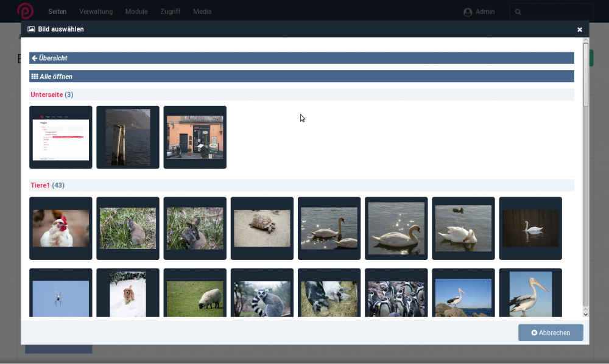Go back using the Übersicht arrow
Viewport: 609px width, 364px height.
35,58
